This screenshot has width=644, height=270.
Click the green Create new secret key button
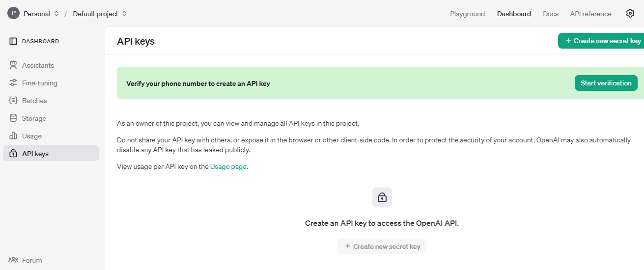602,41
